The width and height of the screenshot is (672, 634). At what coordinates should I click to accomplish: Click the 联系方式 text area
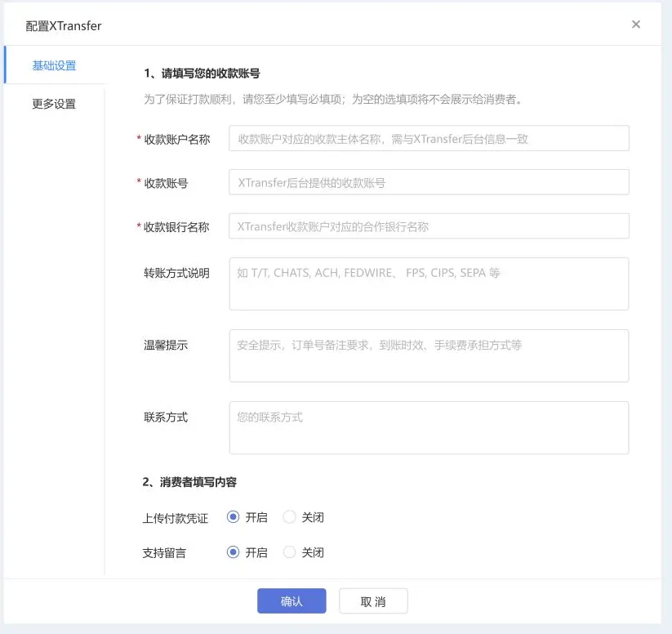(429, 427)
